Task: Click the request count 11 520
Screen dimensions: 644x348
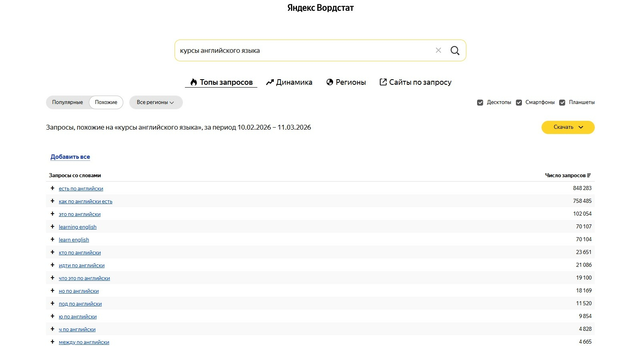Action: tap(584, 303)
